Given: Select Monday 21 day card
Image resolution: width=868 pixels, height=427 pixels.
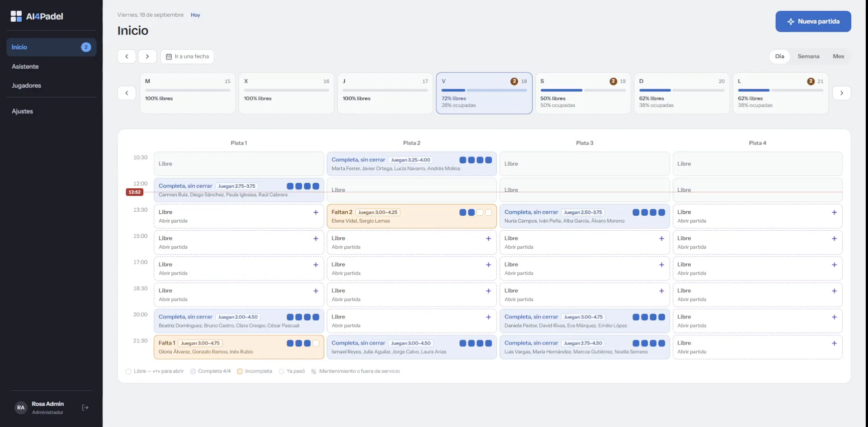Looking at the screenshot, I should [780, 93].
